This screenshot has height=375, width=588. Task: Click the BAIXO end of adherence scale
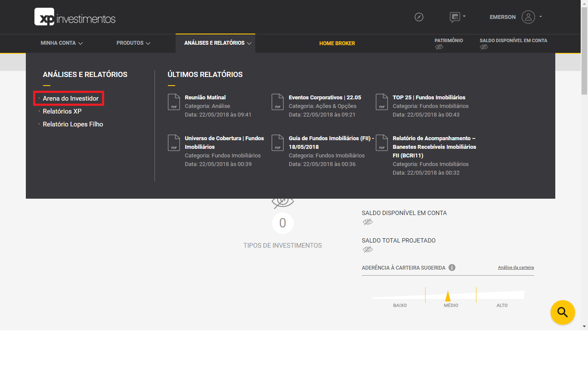(x=400, y=305)
